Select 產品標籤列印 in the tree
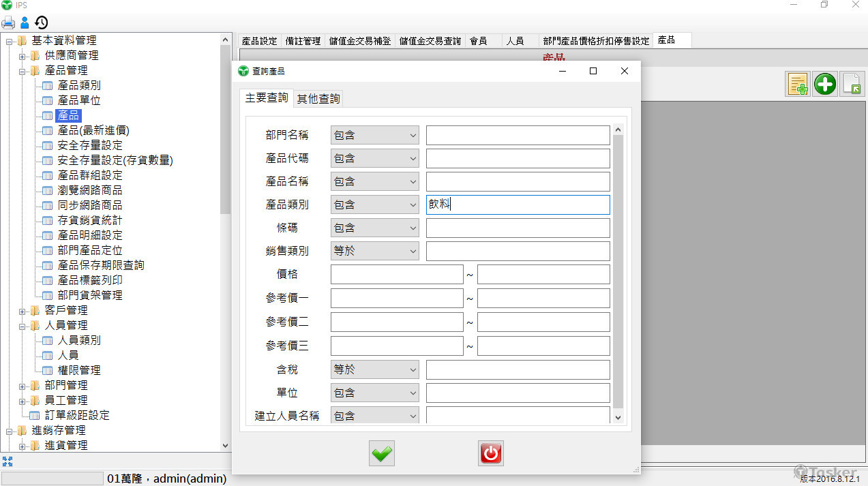This screenshot has height=486, width=868. click(x=90, y=280)
